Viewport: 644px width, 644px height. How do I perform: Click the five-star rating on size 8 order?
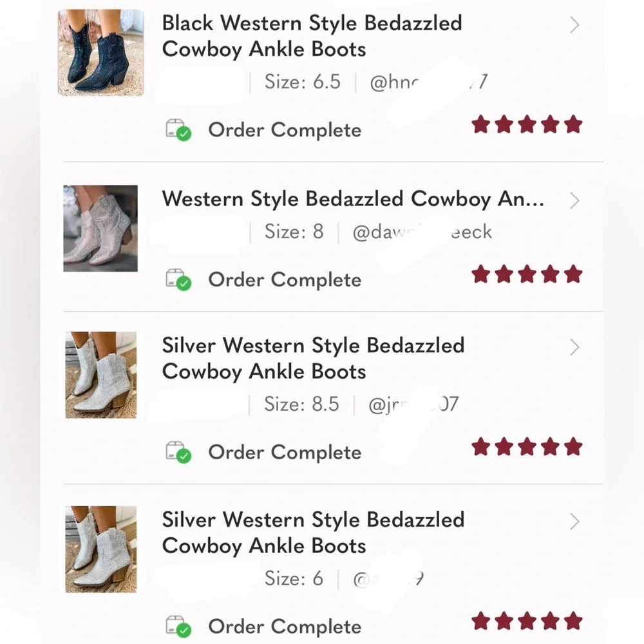pyautogui.click(x=527, y=274)
